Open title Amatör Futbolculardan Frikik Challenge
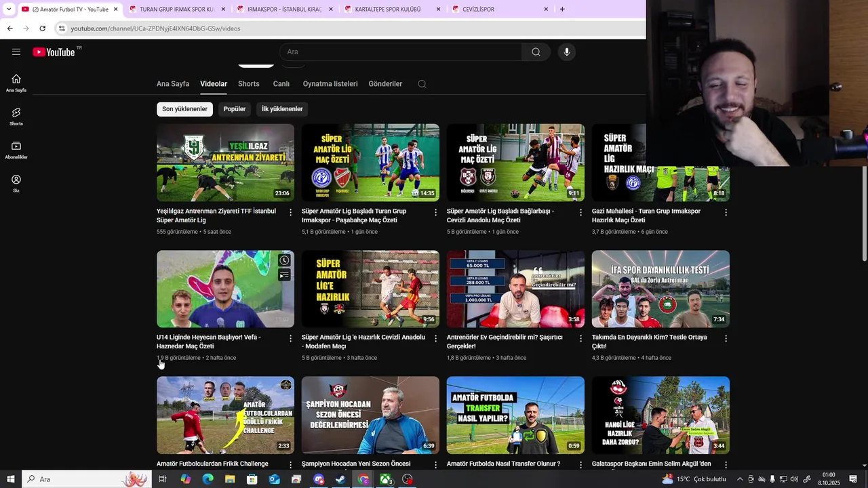Image resolution: width=868 pixels, height=488 pixels. pyautogui.click(x=212, y=464)
